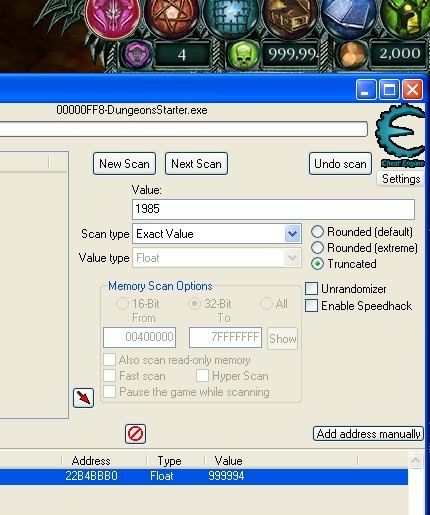This screenshot has width=430, height=515.
Task: Click the Undo scan button
Action: (340, 164)
